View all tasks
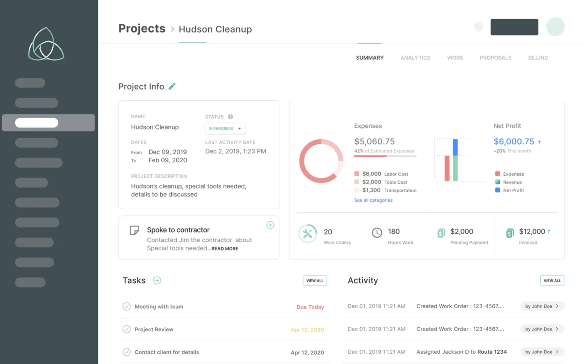Viewport: 588px width, 364px height. coord(315,281)
